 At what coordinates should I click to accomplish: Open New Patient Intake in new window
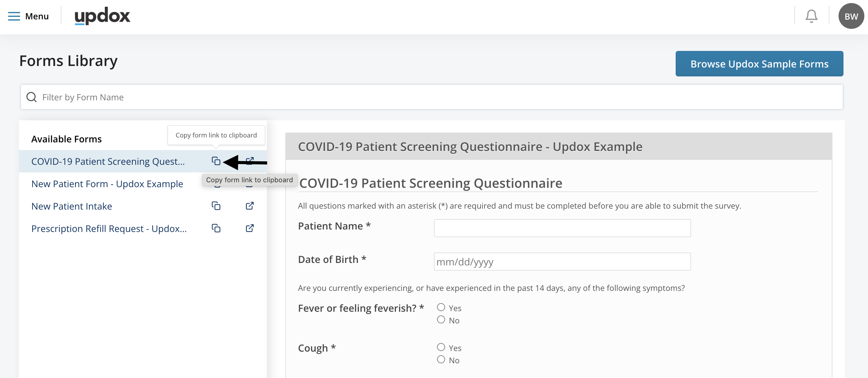point(249,206)
